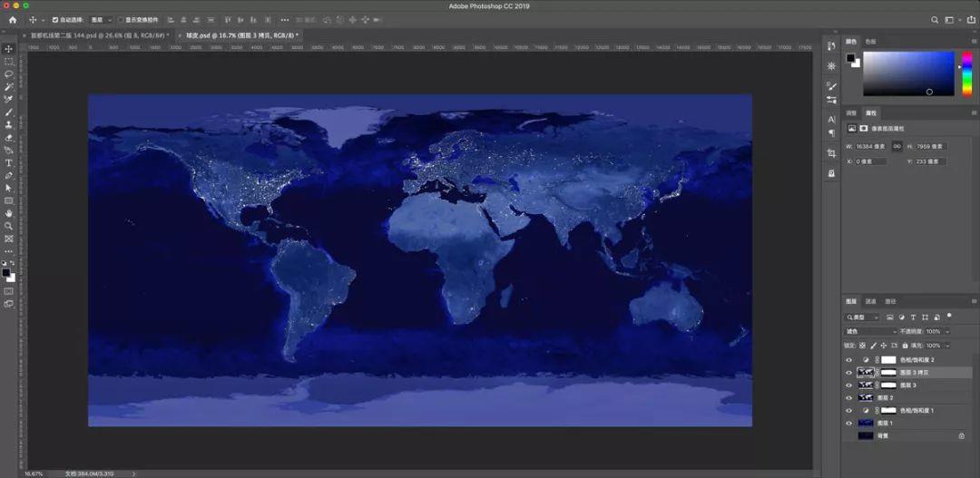980x478 pixels.
Task: Open the fill 100% dropdown arrow
Action: [947, 346]
